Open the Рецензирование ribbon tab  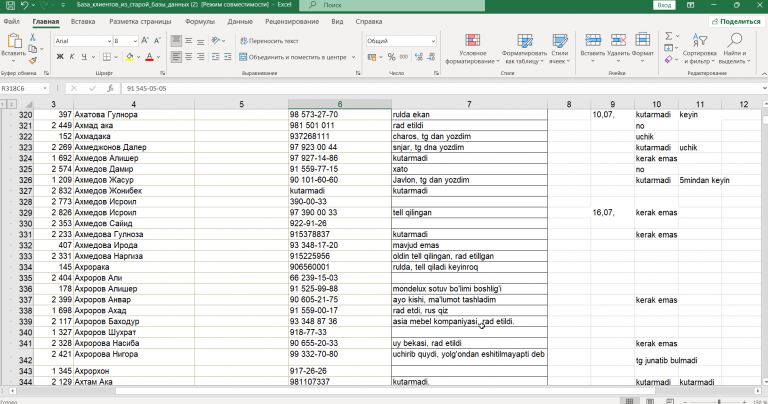click(292, 22)
